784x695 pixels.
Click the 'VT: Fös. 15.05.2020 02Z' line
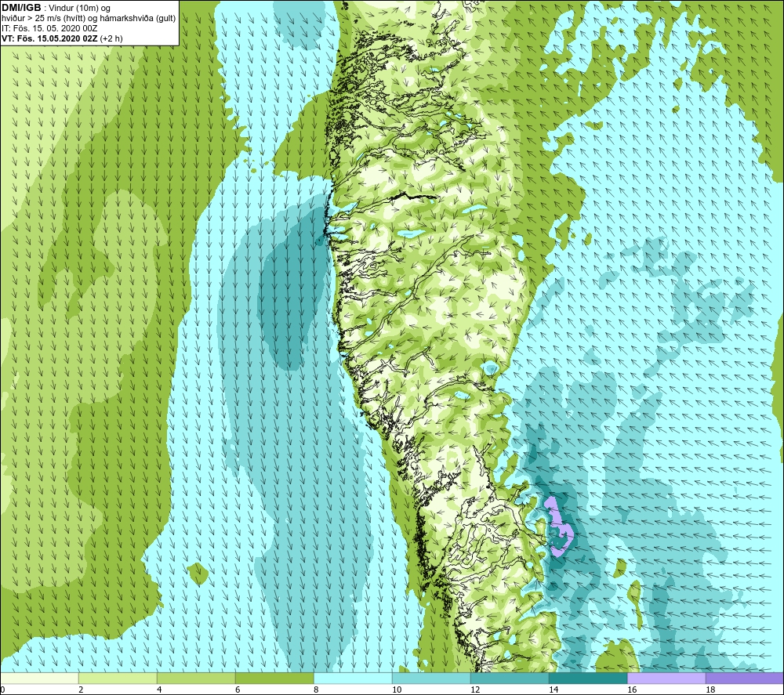(50, 38)
